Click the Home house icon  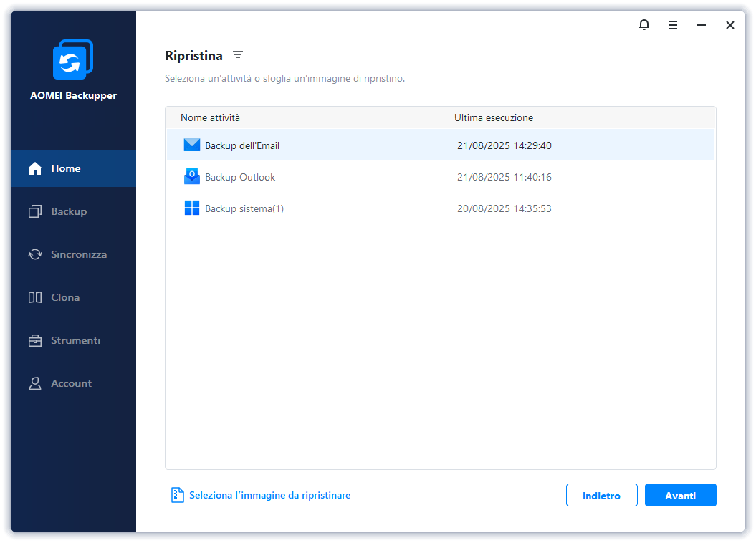[35, 168]
